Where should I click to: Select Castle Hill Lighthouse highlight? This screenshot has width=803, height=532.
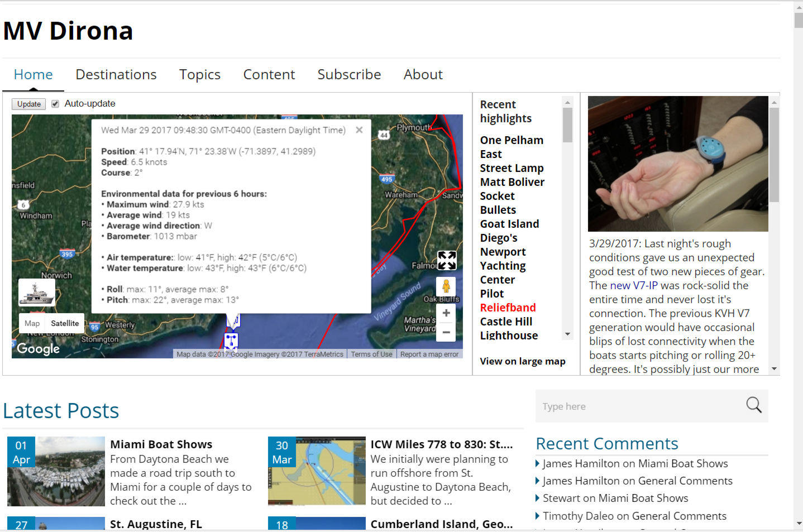coord(509,328)
